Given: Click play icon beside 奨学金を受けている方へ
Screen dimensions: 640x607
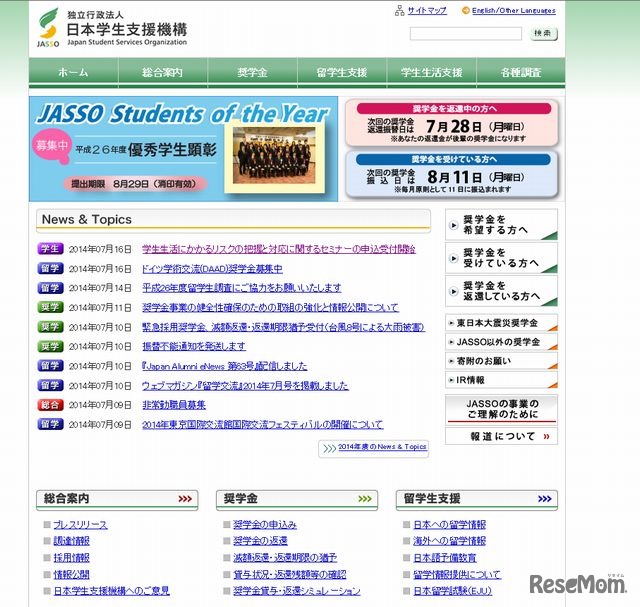Looking at the screenshot, I should (x=453, y=258).
